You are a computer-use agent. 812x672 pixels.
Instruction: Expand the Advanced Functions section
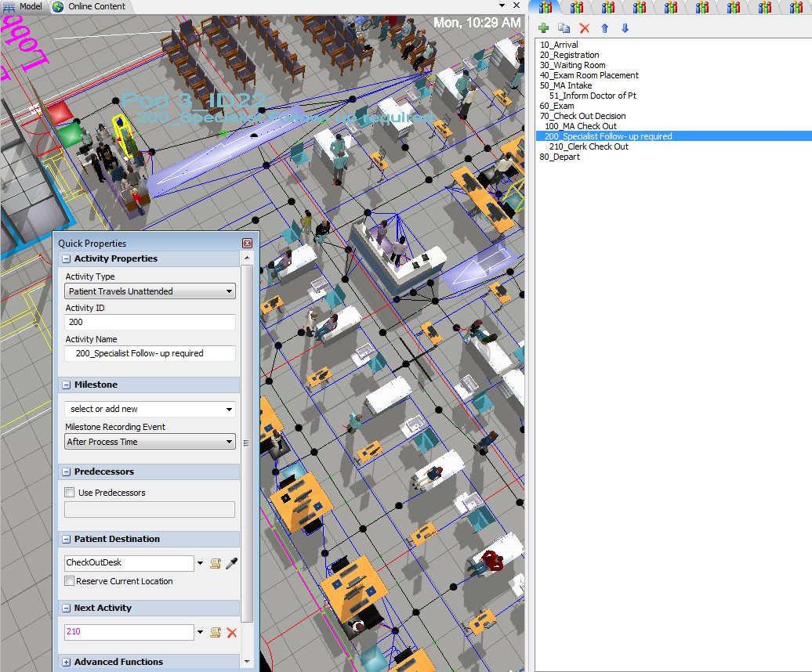pos(66,662)
